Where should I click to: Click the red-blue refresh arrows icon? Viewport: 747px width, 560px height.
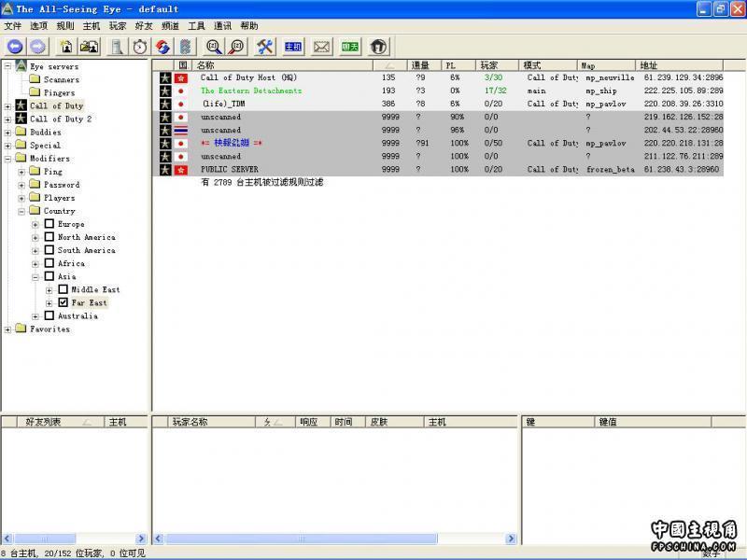point(162,46)
